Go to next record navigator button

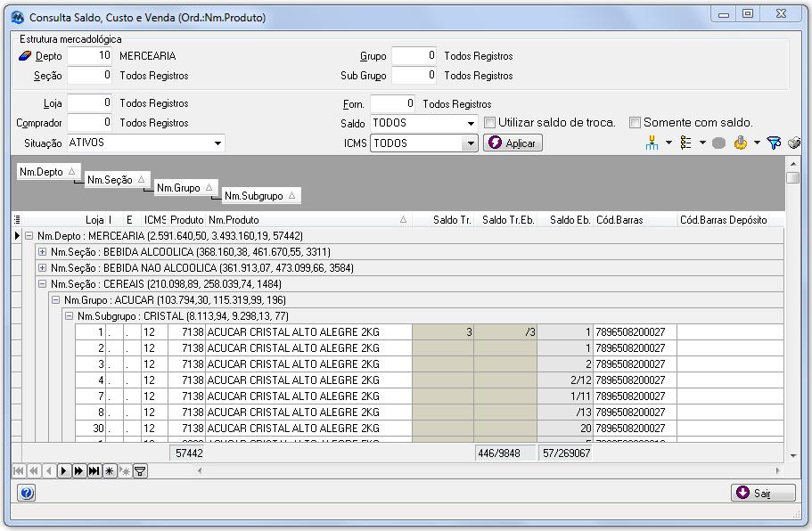(63, 471)
